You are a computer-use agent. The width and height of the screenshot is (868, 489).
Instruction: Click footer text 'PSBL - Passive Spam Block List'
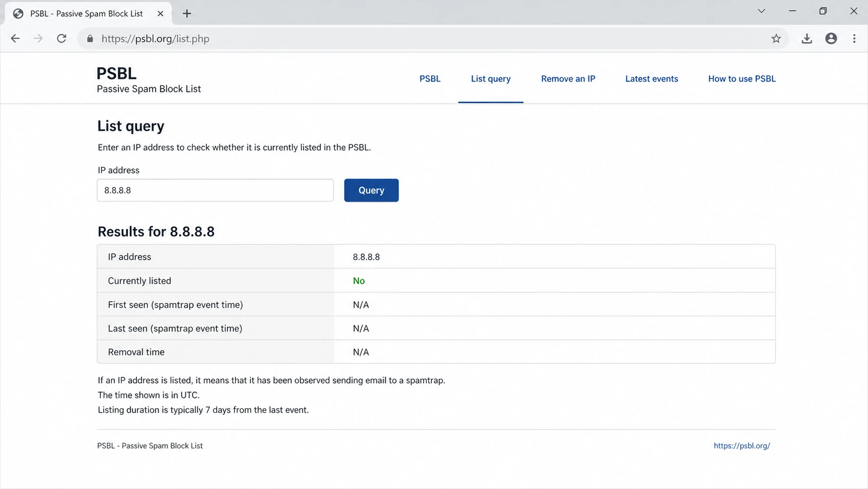pos(150,446)
